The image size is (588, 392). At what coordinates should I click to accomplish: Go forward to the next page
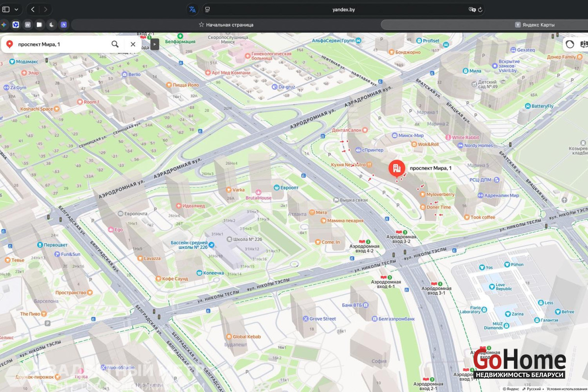46,9
